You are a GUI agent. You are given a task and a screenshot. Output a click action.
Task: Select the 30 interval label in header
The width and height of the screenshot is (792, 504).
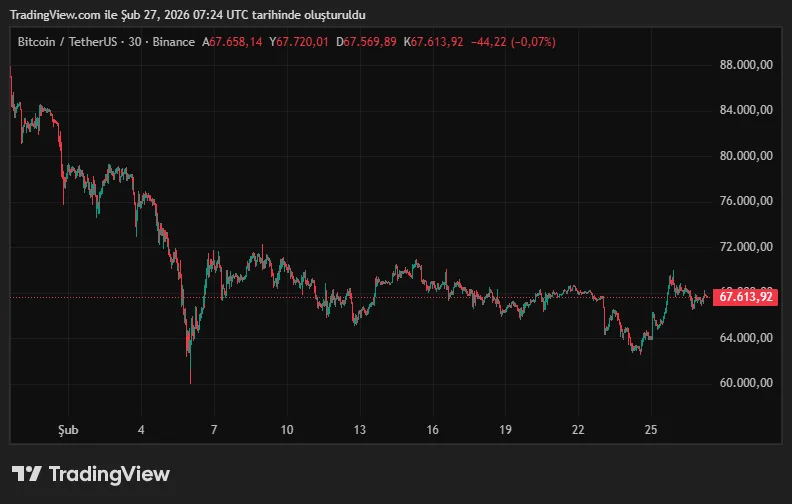(x=134, y=42)
